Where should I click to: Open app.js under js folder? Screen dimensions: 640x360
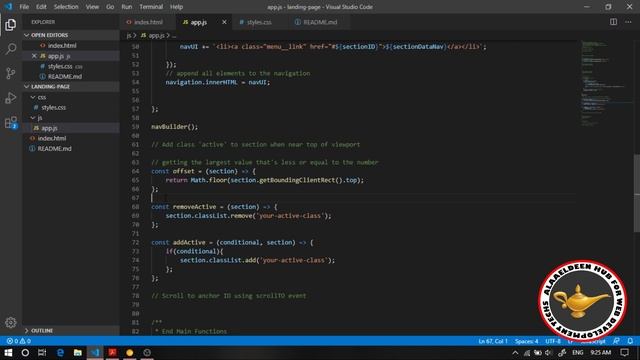[x=71, y=128]
